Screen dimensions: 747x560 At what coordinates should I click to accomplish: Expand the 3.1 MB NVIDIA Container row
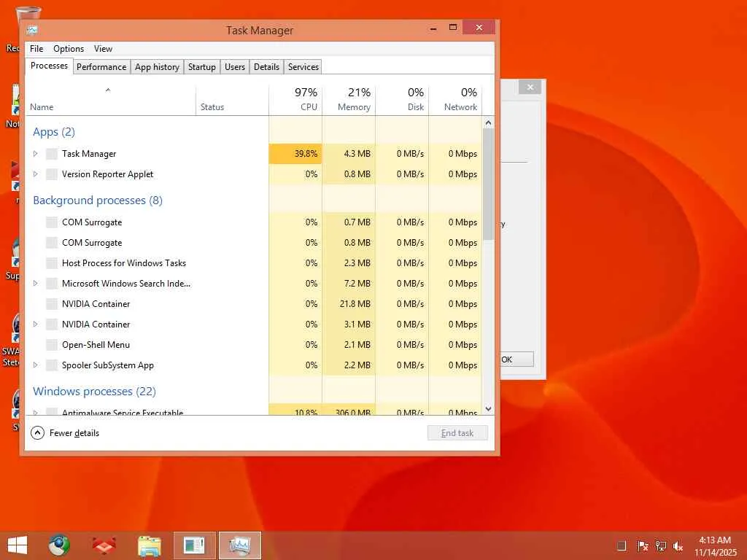(x=35, y=324)
